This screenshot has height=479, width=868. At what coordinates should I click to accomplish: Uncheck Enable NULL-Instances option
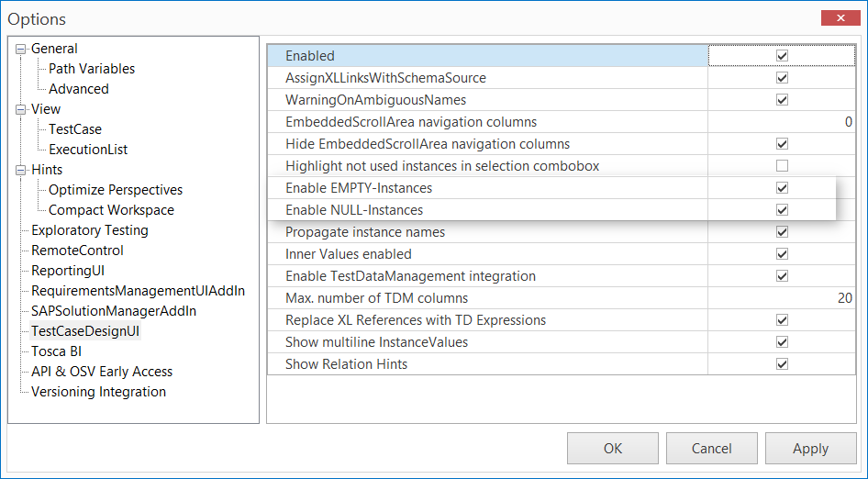(782, 210)
